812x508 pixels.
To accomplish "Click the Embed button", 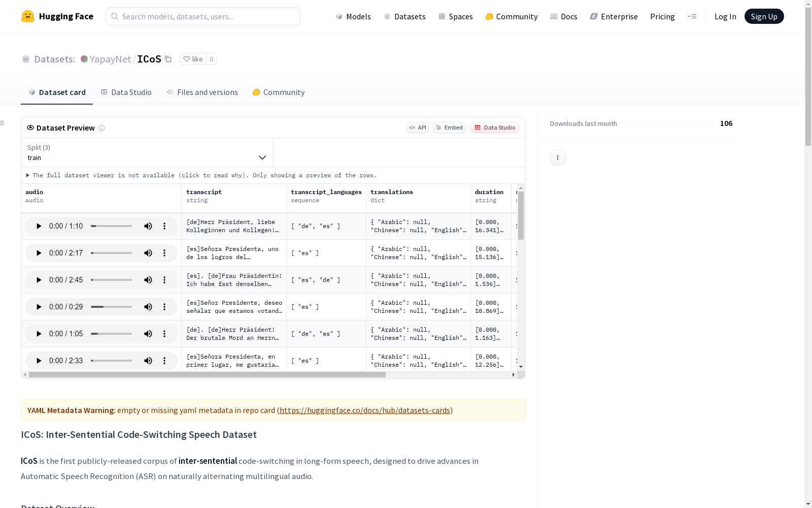I will (449, 128).
